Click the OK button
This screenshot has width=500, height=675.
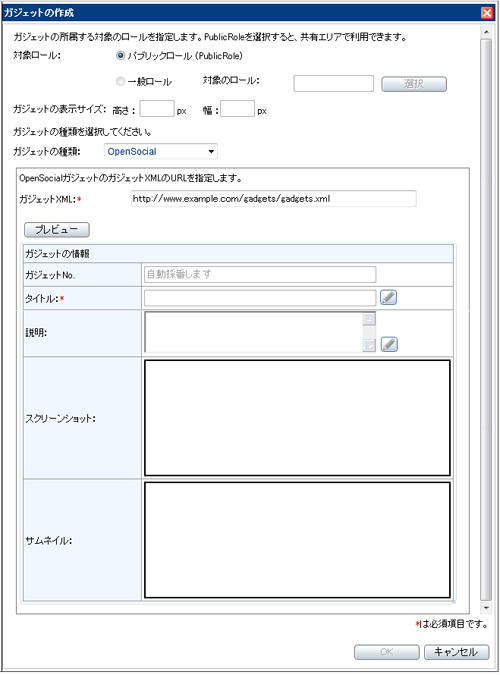pos(387,652)
